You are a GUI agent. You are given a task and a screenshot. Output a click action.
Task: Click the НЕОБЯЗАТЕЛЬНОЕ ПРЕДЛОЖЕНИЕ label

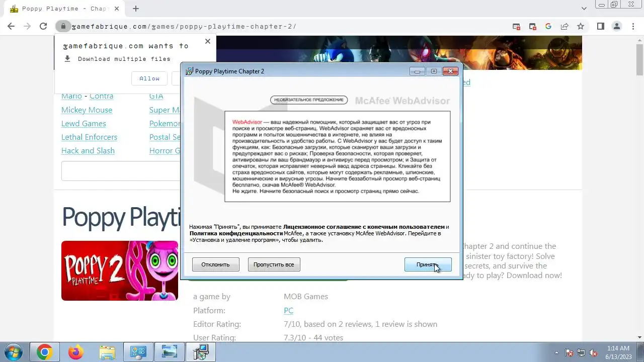pyautogui.click(x=309, y=100)
